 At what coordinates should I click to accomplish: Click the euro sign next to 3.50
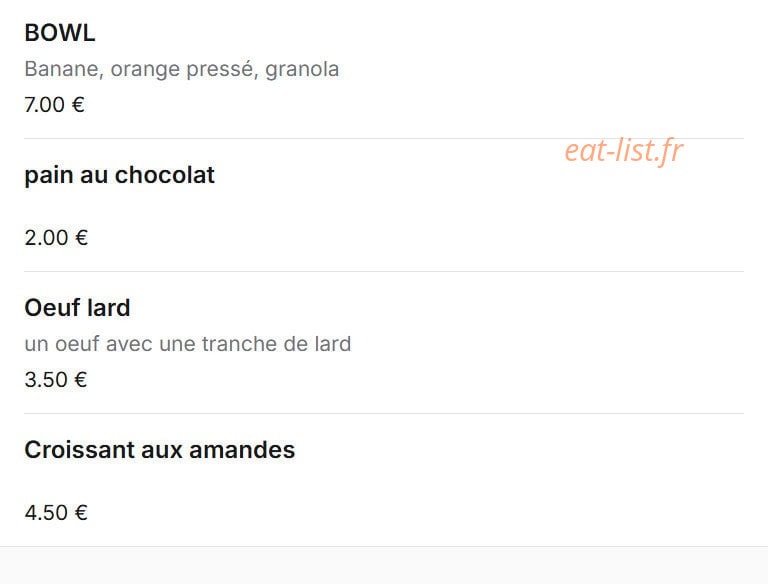click(x=81, y=380)
